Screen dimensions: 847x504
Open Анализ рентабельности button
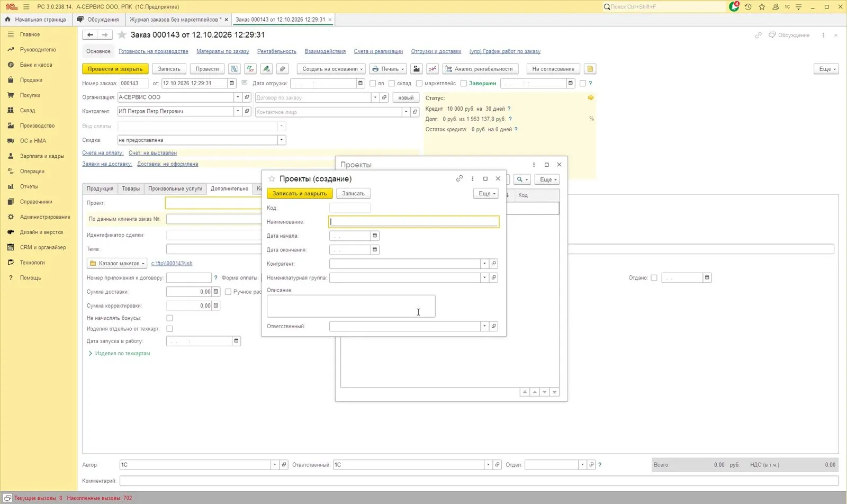[x=481, y=69]
